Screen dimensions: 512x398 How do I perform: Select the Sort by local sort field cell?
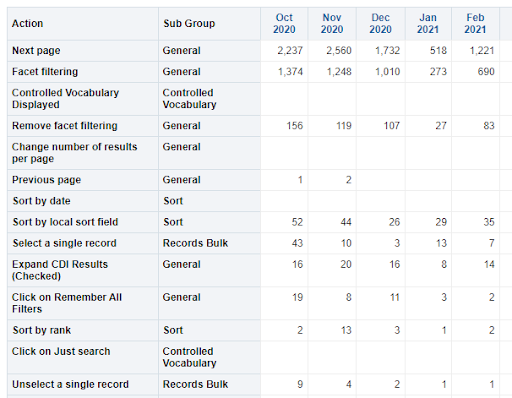click(x=83, y=222)
